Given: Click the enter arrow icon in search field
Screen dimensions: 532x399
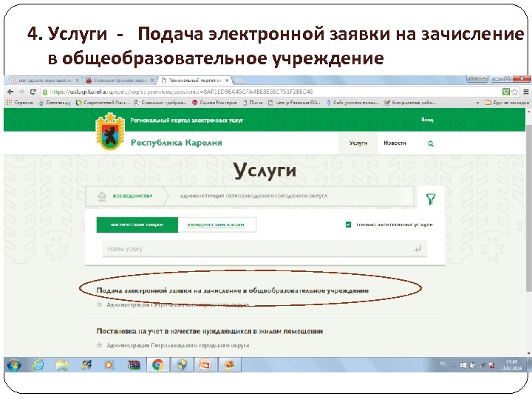Looking at the screenshot, I should tap(418, 249).
